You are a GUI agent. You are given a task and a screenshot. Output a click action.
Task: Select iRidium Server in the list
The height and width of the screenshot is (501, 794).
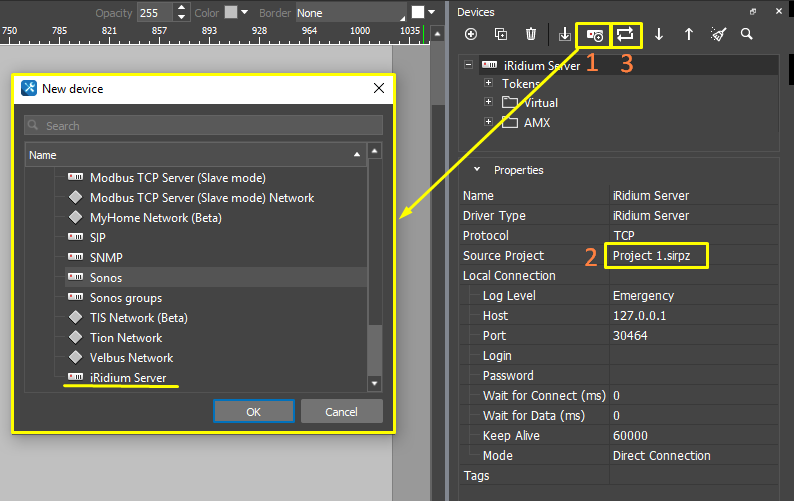coord(129,377)
